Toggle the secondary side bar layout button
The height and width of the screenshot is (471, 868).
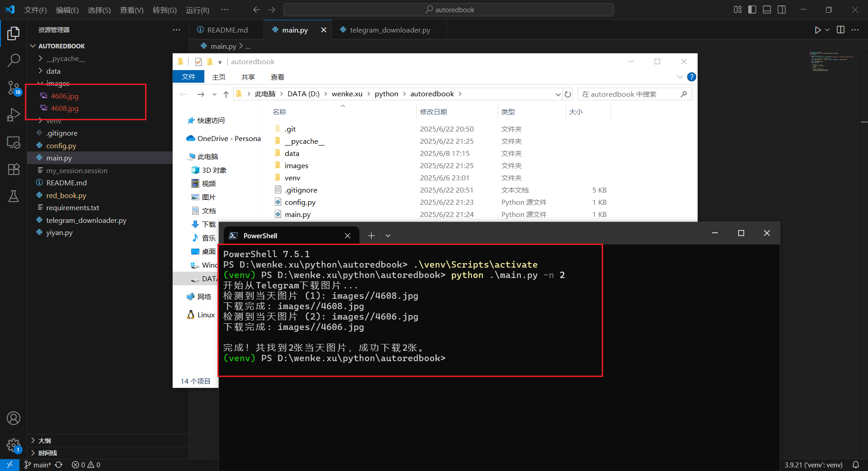tap(782, 9)
